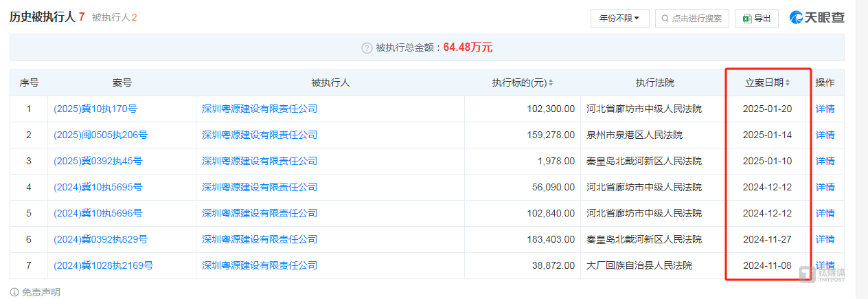View 详情 for row 1
Screen dimensions: 868x299
(x=825, y=109)
